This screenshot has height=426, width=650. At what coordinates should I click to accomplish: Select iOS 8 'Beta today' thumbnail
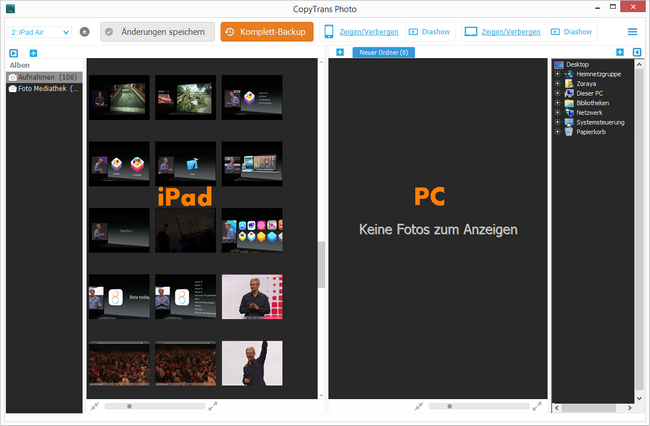(119, 297)
